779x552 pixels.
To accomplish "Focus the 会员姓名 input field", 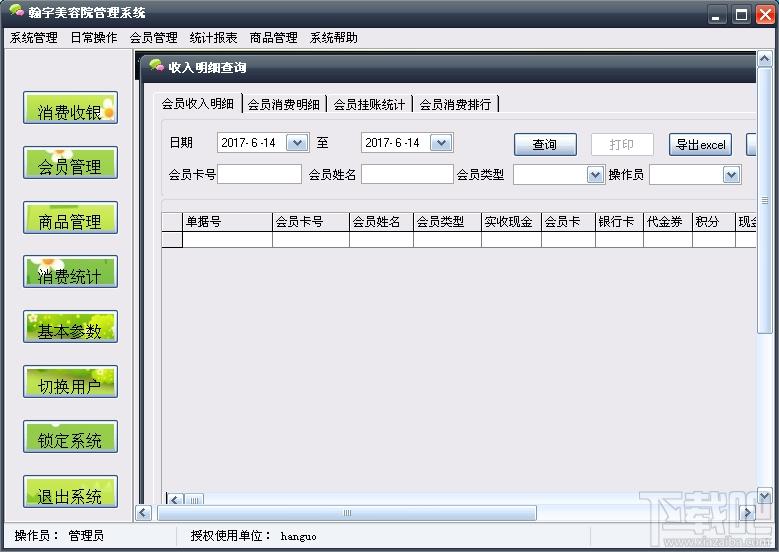I will coord(407,174).
